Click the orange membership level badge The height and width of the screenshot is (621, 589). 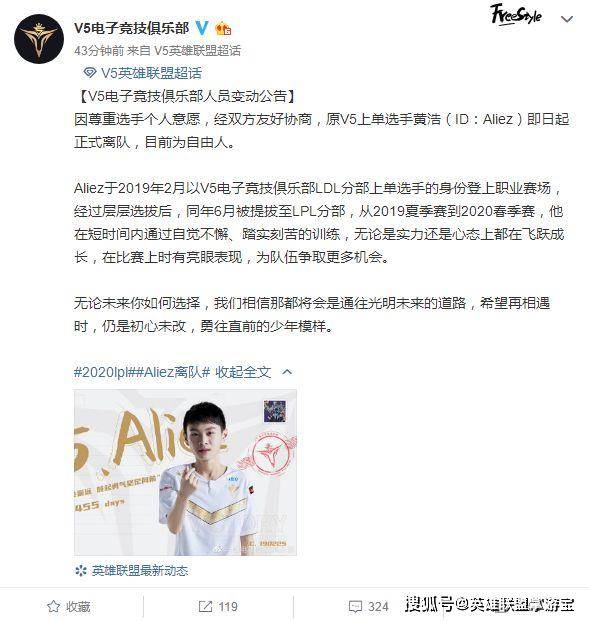223,29
